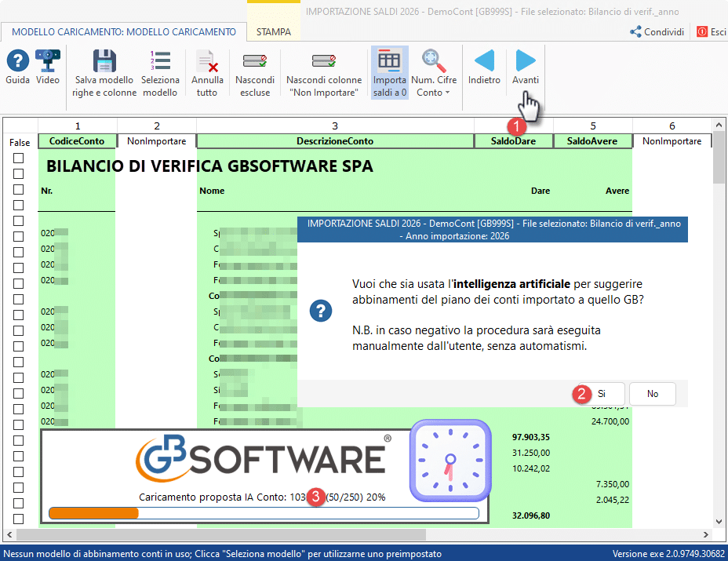The height and width of the screenshot is (561, 728).
Task: Tick checkbox on the 7.350,00 row
Action: 18,487
